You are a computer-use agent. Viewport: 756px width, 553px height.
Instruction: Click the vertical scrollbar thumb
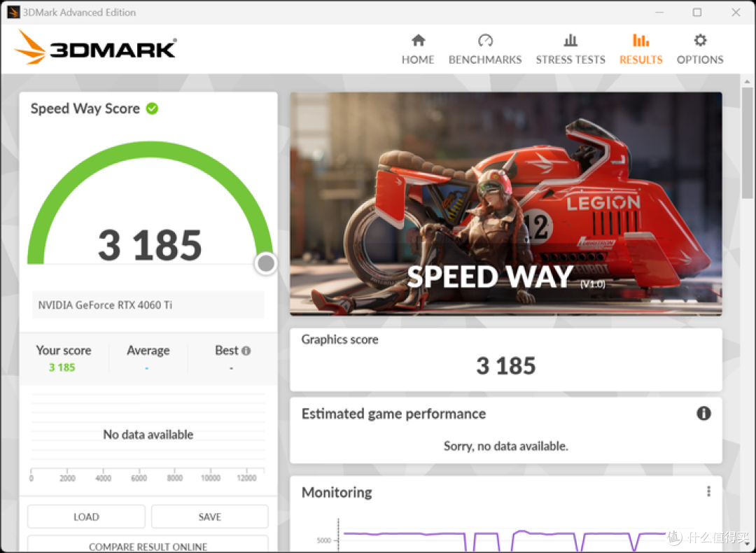[x=747, y=142]
